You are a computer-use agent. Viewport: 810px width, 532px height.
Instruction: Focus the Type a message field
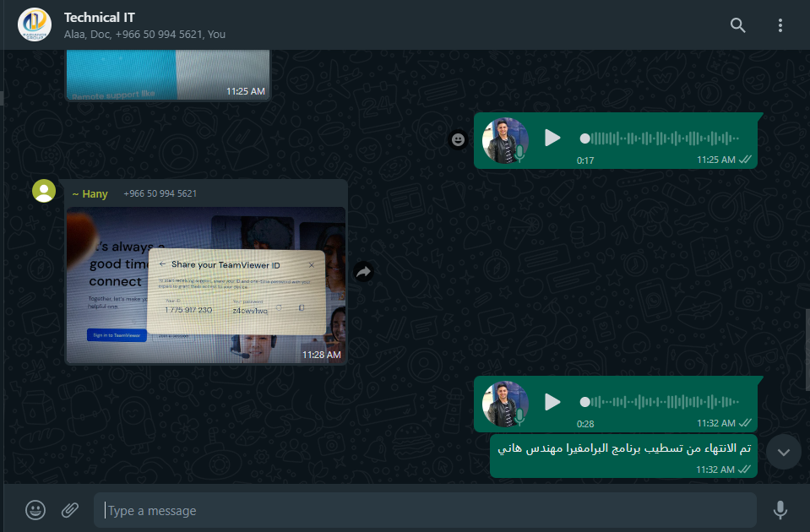click(425, 510)
